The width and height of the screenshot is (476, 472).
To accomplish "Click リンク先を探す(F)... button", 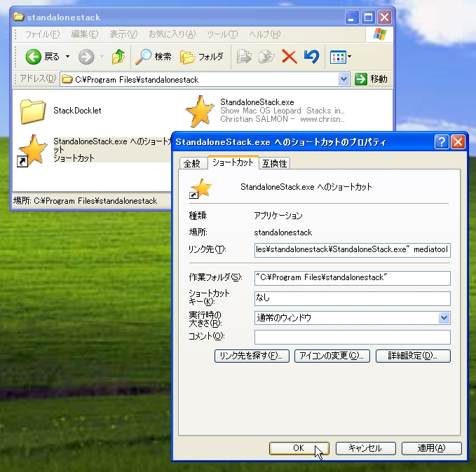I will pyautogui.click(x=252, y=356).
